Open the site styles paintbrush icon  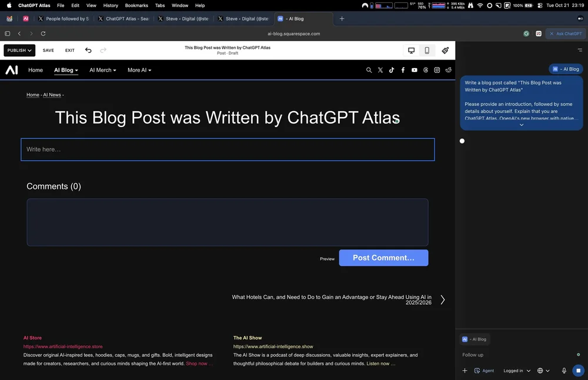[x=445, y=50]
